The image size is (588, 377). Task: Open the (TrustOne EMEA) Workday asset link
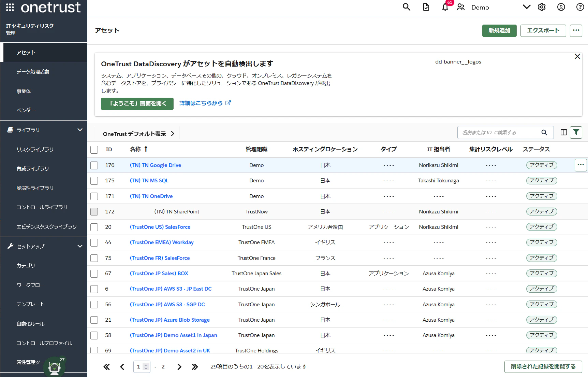pos(162,242)
